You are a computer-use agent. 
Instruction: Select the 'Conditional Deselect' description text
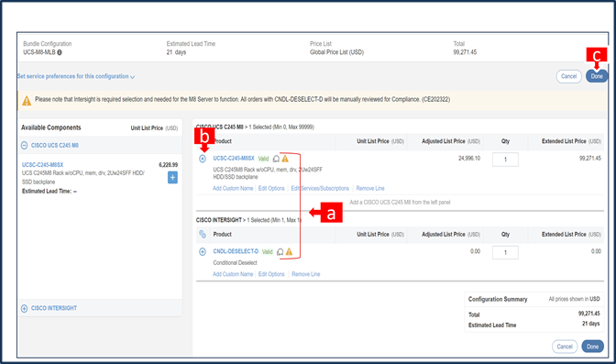(x=235, y=262)
